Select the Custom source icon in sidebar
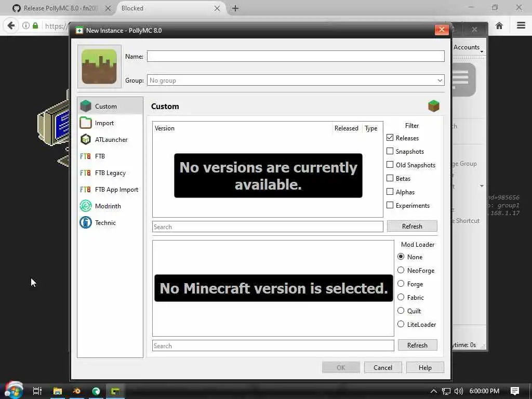The image size is (532, 399). [86, 106]
